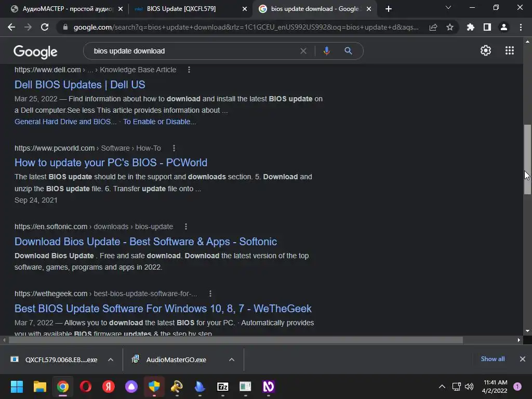Bookmark this page with the star icon

coord(450,27)
